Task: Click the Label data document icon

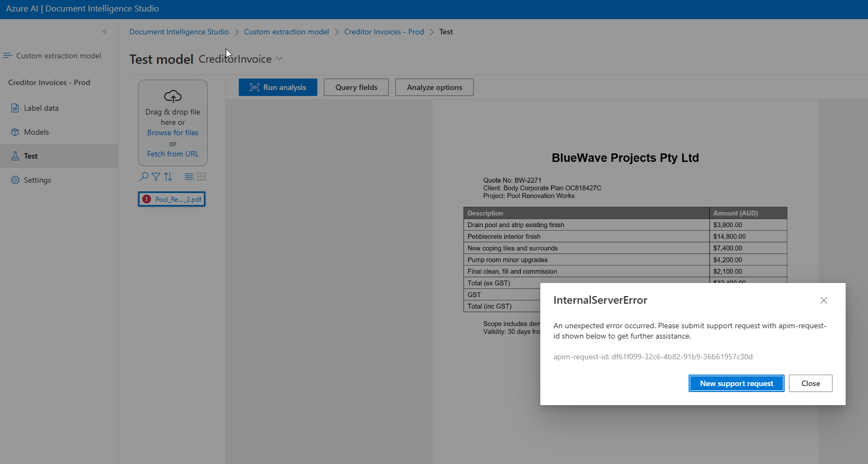Action: point(15,108)
